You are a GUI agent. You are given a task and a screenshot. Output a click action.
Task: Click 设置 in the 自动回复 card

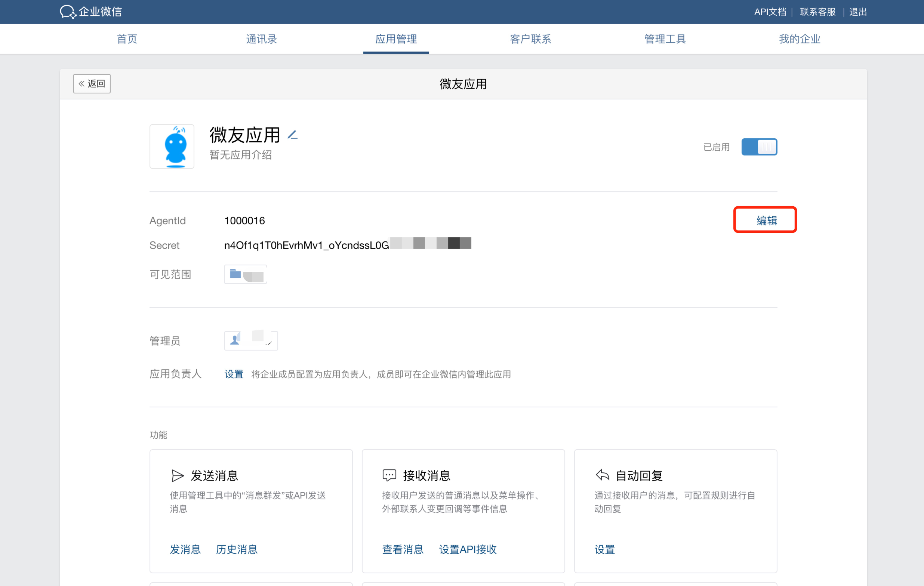click(605, 549)
